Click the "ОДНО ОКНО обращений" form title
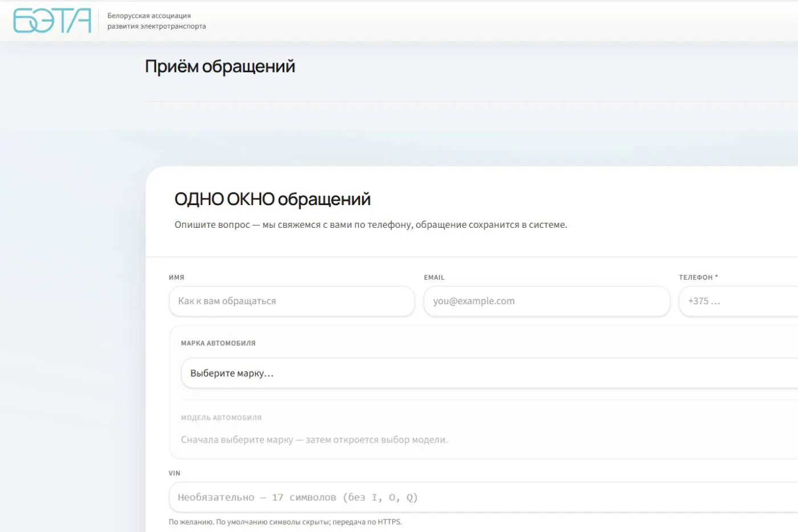 (x=272, y=199)
